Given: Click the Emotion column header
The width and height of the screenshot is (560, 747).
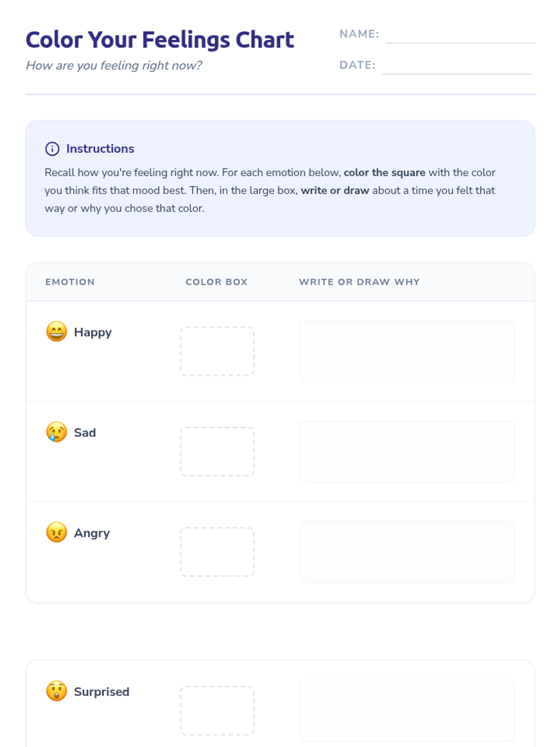Looking at the screenshot, I should click(70, 282).
